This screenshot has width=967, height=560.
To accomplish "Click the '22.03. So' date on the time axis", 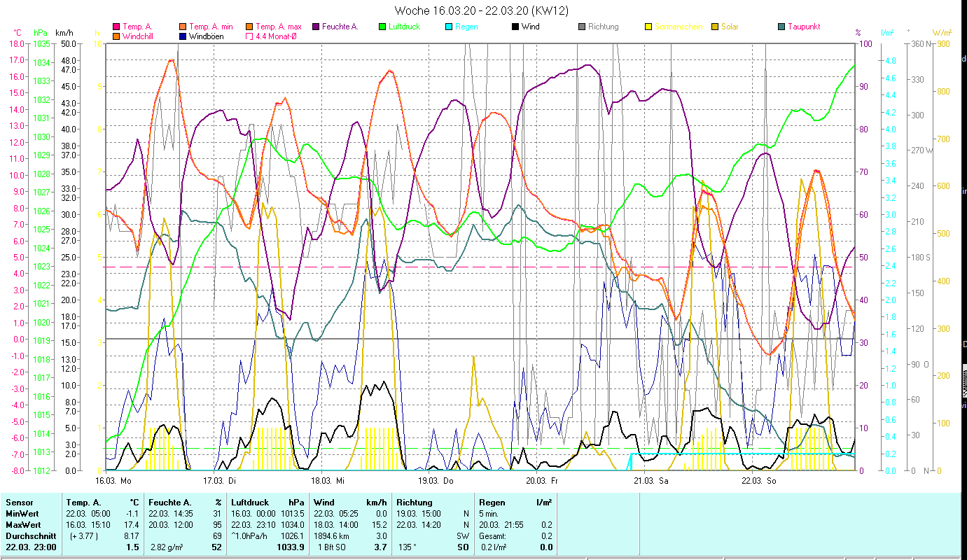I will pos(758,481).
